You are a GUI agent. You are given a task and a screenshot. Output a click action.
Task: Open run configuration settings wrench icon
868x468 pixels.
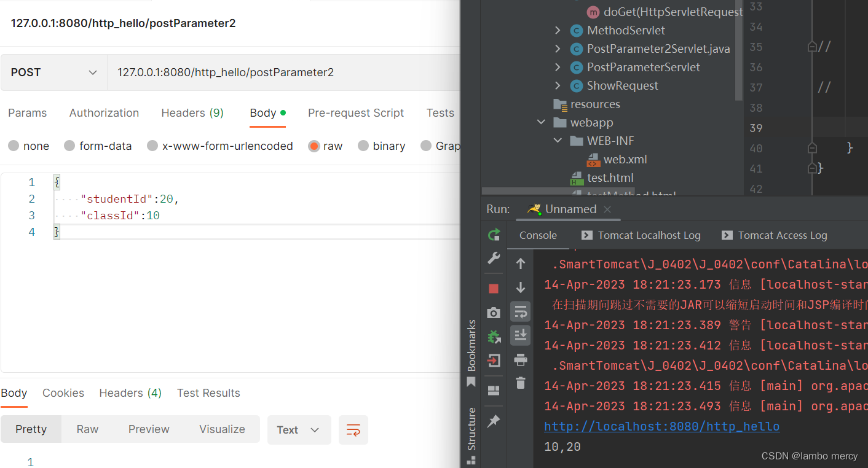pos(494,259)
